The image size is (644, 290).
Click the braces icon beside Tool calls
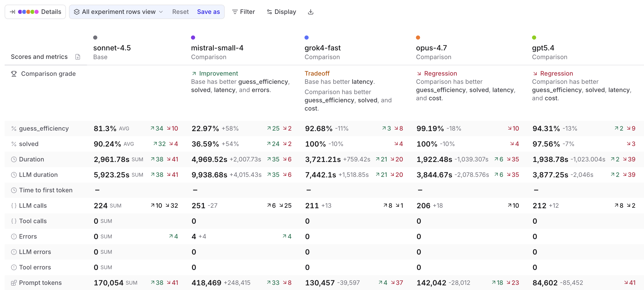coord(14,221)
